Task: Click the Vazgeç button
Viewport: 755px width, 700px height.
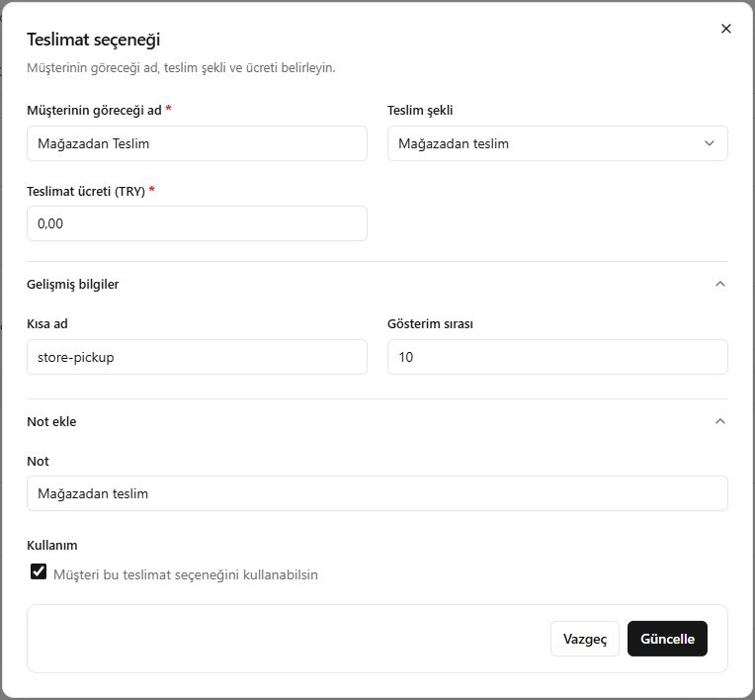Action: 585,639
